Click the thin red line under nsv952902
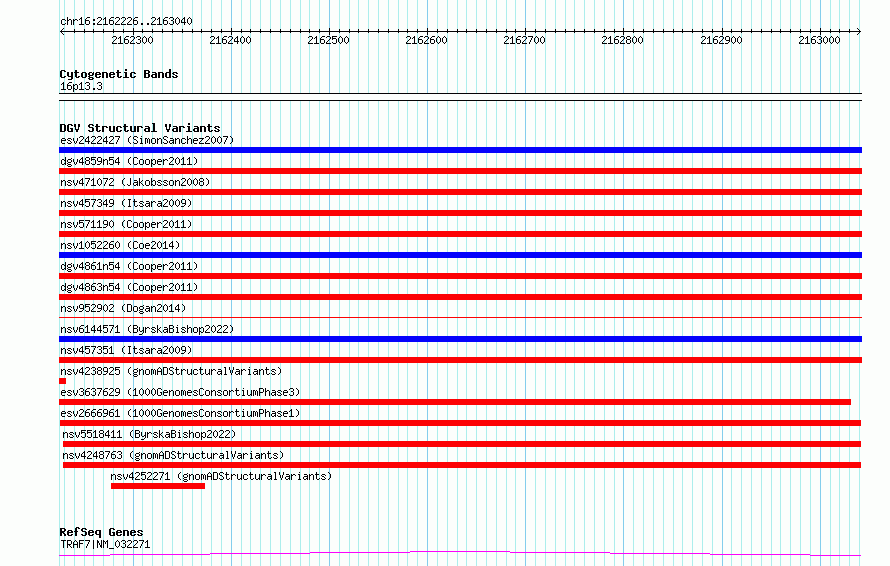This screenshot has height=566, width=890. [x=460, y=317]
